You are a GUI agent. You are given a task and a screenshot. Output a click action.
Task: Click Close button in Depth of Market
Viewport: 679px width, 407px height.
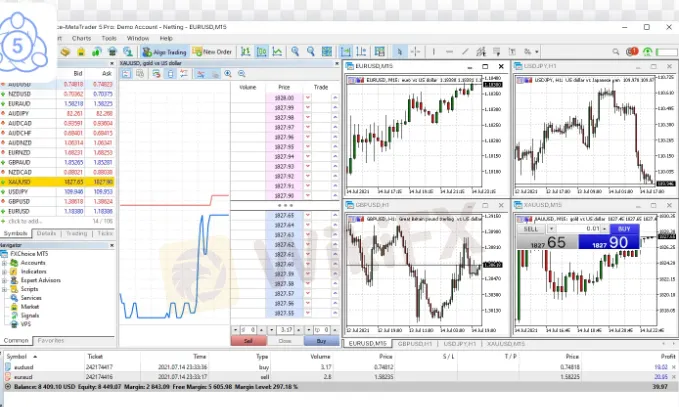285,341
